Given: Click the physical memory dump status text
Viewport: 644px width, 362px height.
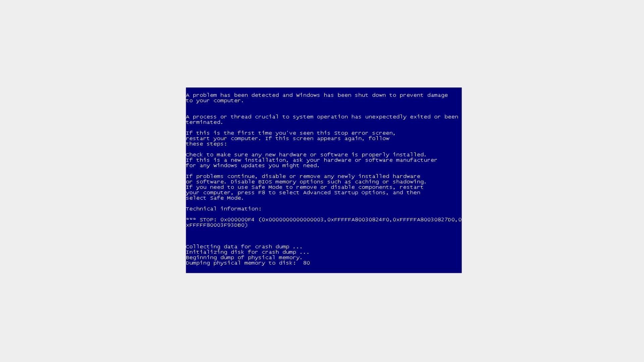Looking at the screenshot, I should pos(248,262).
